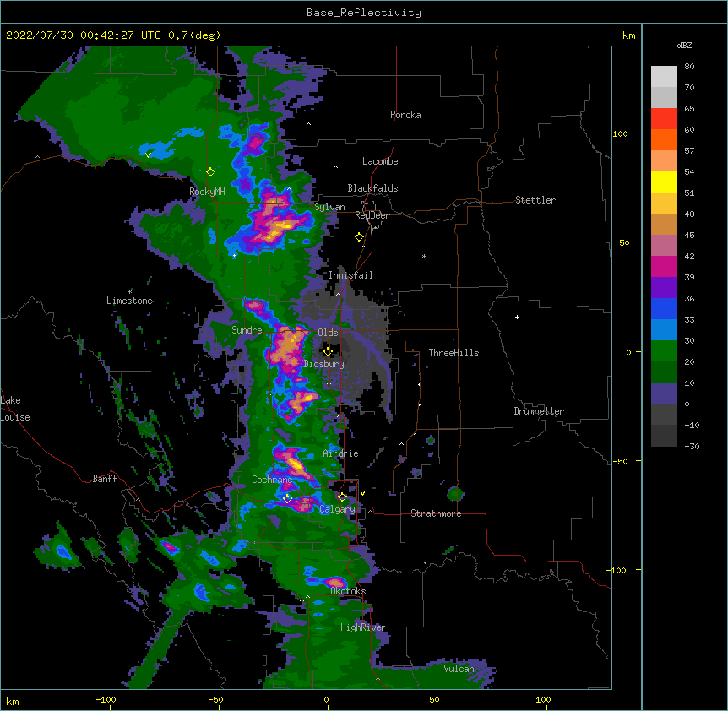Click the Okotoks map label
Image resolution: width=728 pixels, height=711 pixels.
coord(348,591)
